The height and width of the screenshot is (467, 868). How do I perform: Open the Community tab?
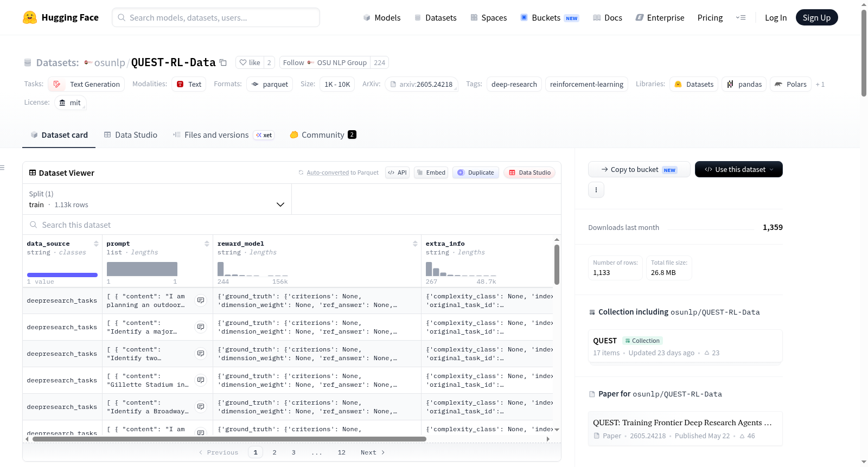coord(323,135)
